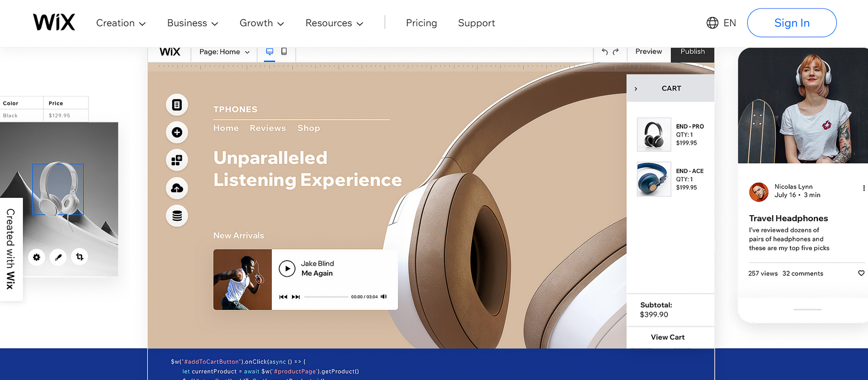Switch to mobile view mode
Screen dimensions: 868x380
point(284,52)
